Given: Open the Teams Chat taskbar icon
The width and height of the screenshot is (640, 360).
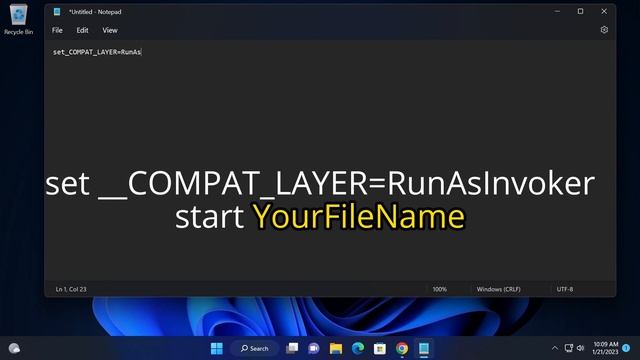Looking at the screenshot, I should [x=314, y=348].
